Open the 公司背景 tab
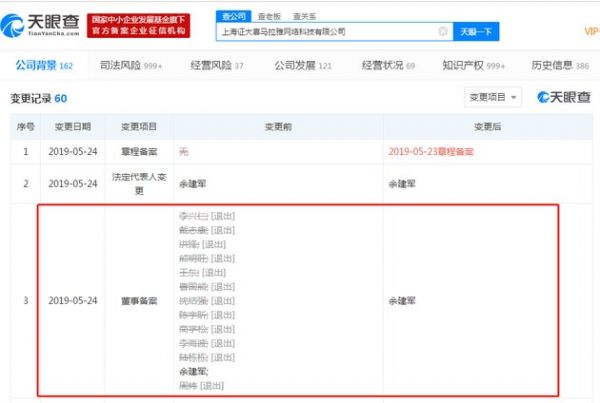 tap(45, 65)
